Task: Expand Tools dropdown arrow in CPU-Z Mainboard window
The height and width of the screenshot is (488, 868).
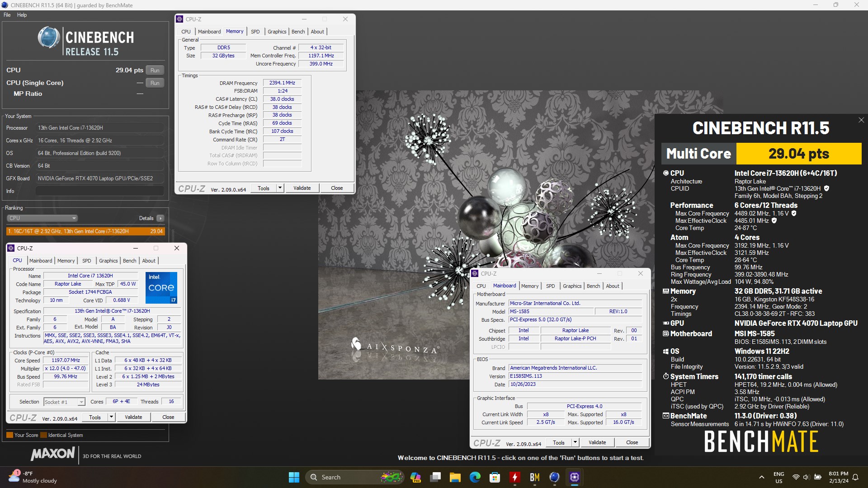Action: (x=575, y=442)
